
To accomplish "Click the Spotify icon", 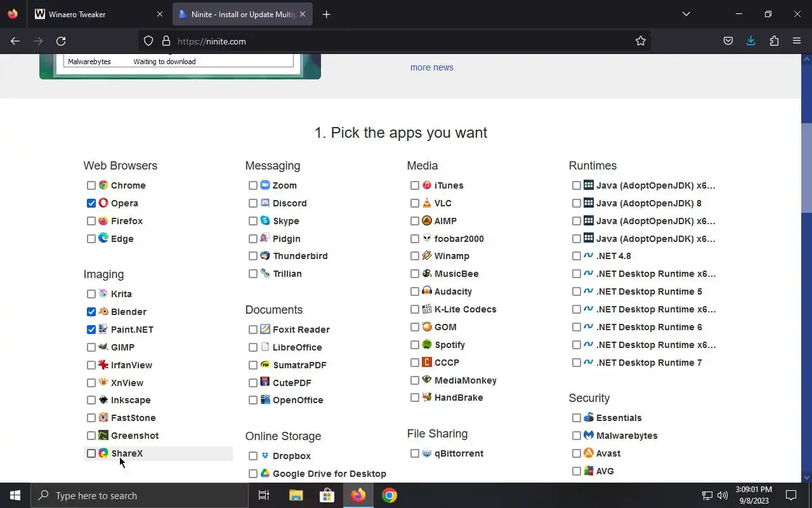I will [x=427, y=345].
